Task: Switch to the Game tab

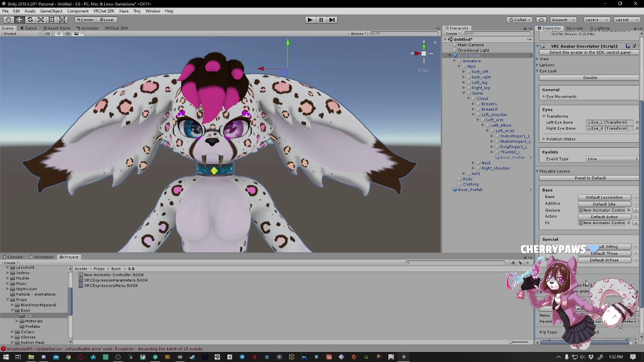Action: click(29, 28)
